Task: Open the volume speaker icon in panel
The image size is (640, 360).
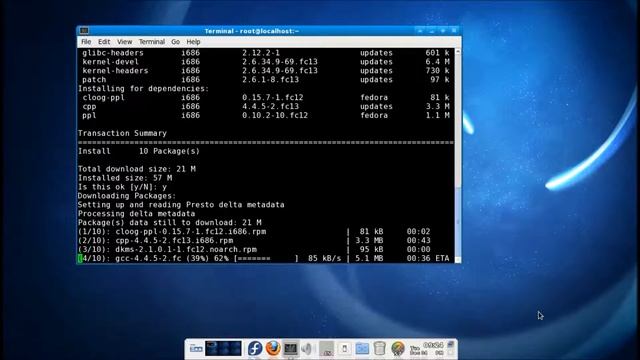Action: 306,348
